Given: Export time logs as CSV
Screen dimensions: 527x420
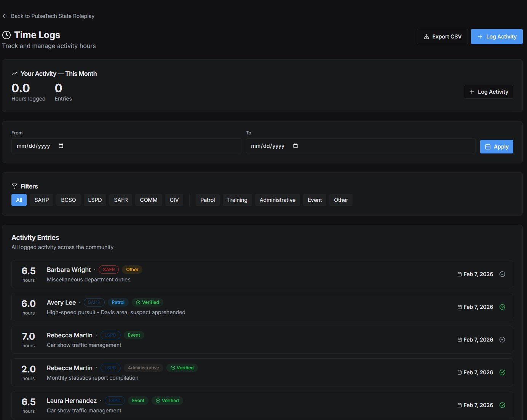Looking at the screenshot, I should [x=442, y=37].
